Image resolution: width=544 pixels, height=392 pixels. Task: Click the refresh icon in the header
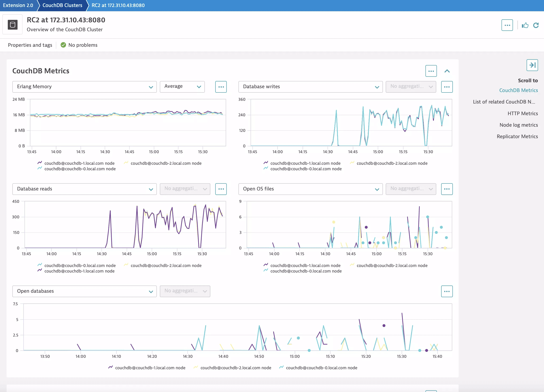[x=536, y=25]
